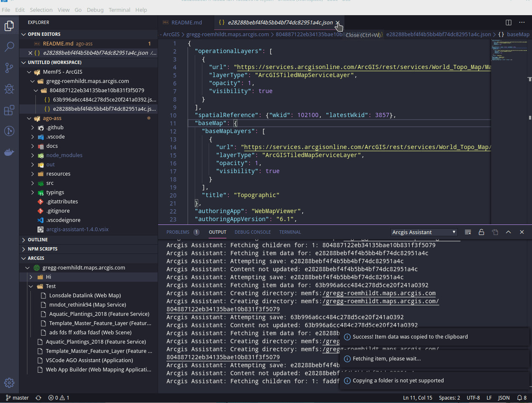Open the Help menu
Image resolution: width=532 pixels, height=403 pixels.
141,10
